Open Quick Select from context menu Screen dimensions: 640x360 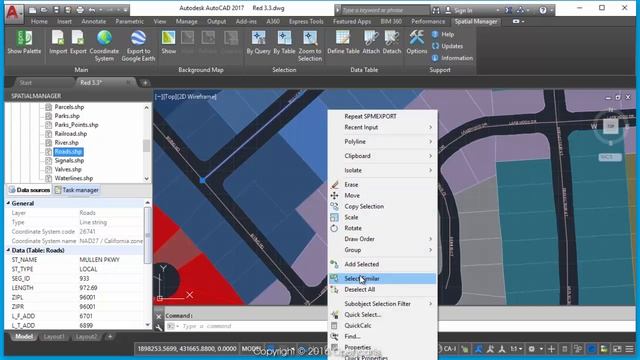point(382,315)
